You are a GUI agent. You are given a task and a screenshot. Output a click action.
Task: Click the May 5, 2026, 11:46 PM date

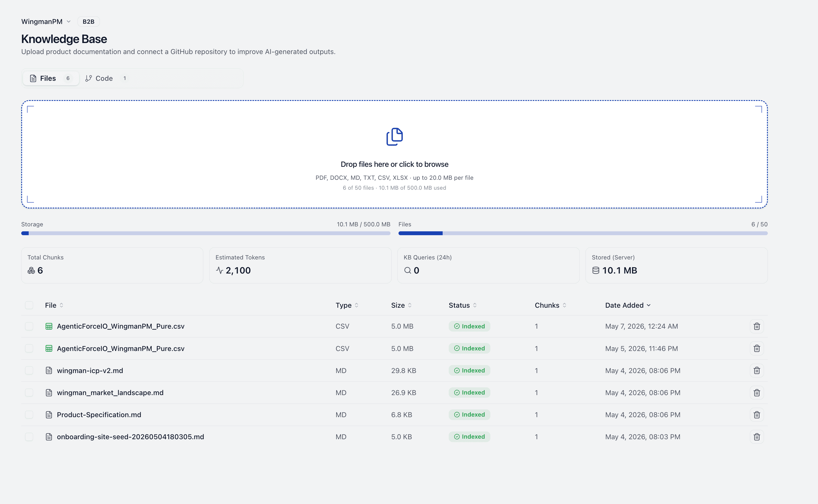[x=641, y=348]
